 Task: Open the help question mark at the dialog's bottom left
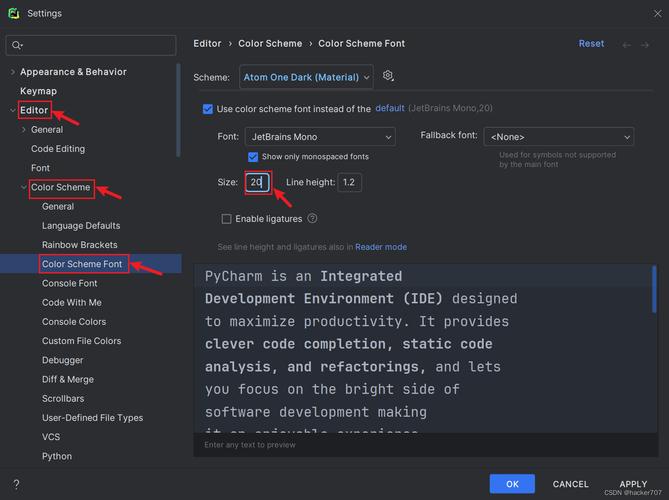tap(16, 484)
